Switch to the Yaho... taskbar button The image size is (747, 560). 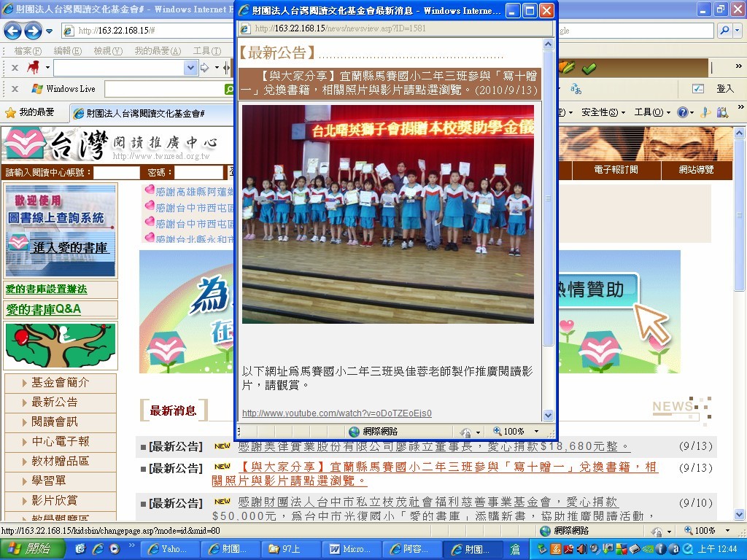[171, 549]
